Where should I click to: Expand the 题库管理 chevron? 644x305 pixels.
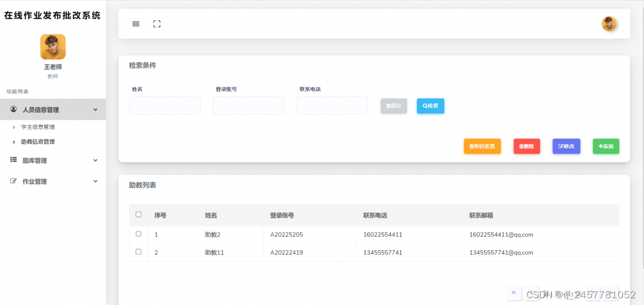tap(95, 160)
